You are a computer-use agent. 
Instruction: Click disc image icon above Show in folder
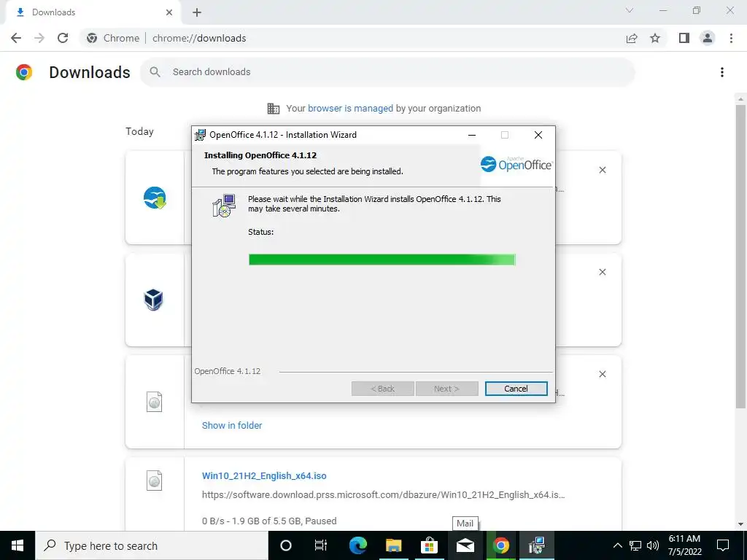click(155, 402)
